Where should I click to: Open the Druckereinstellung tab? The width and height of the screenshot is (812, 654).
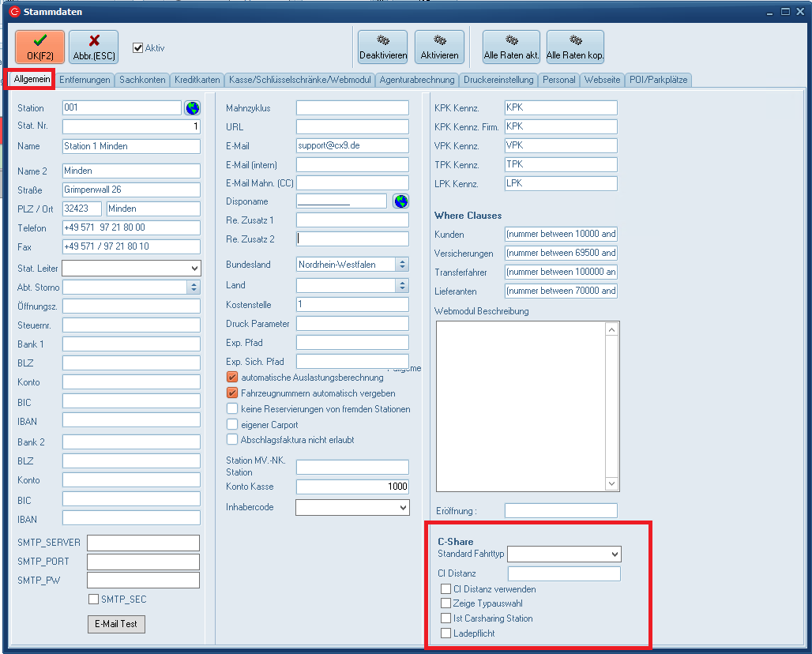498,80
